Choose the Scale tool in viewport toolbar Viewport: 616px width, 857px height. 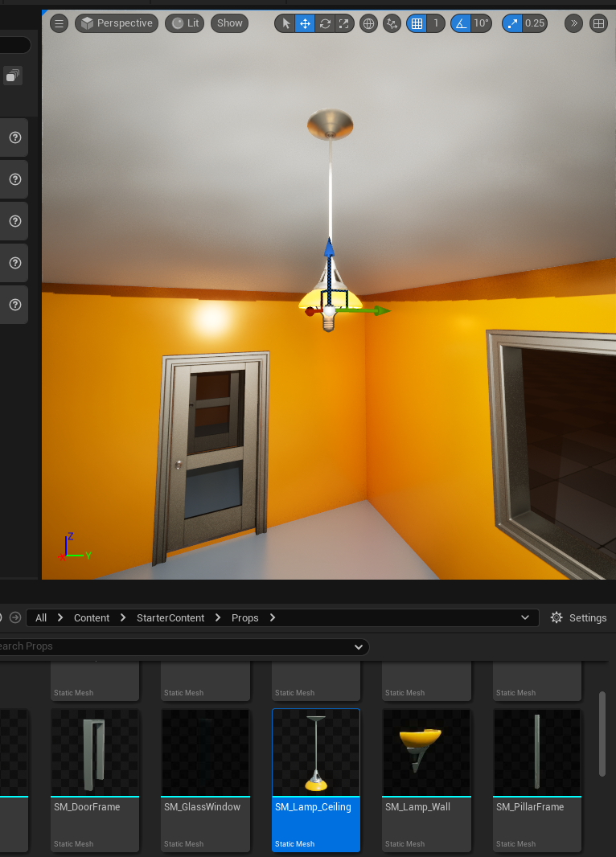click(x=344, y=23)
